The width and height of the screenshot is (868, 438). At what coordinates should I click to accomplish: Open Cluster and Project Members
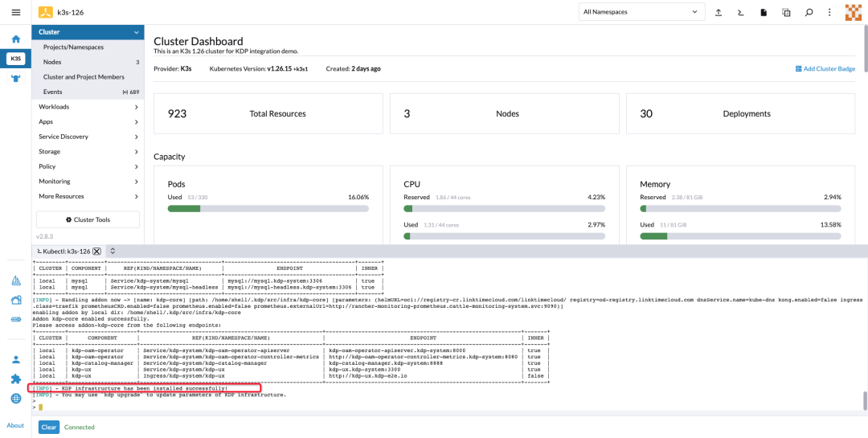pyautogui.click(x=88, y=77)
